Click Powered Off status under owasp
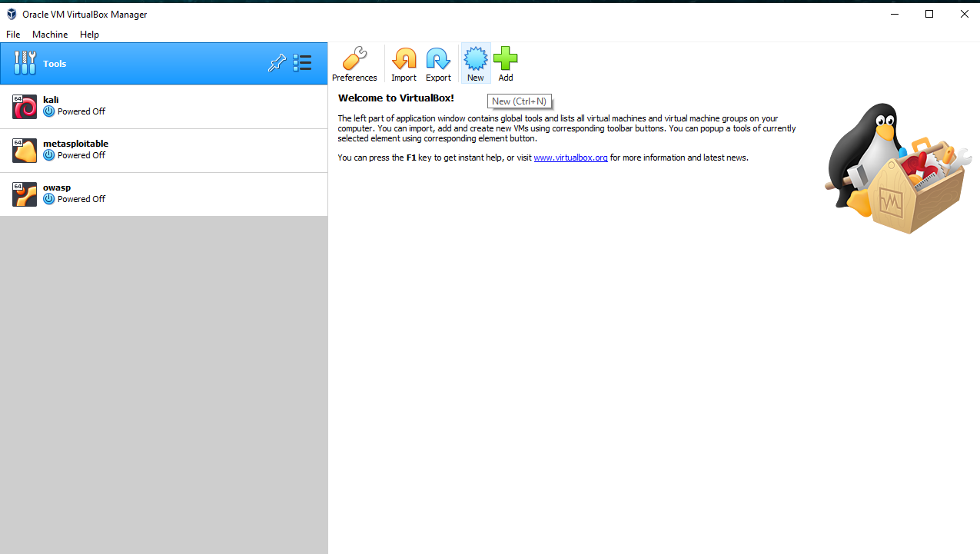Image resolution: width=980 pixels, height=554 pixels. (81, 199)
